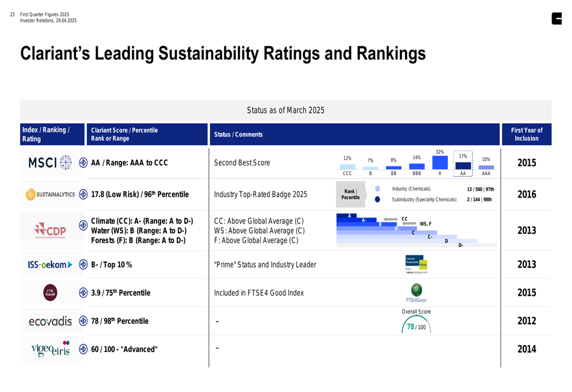Click "Water (WS): B (Range: A to D-)" line
Viewport: 572px width, 392px height.
coord(138,231)
